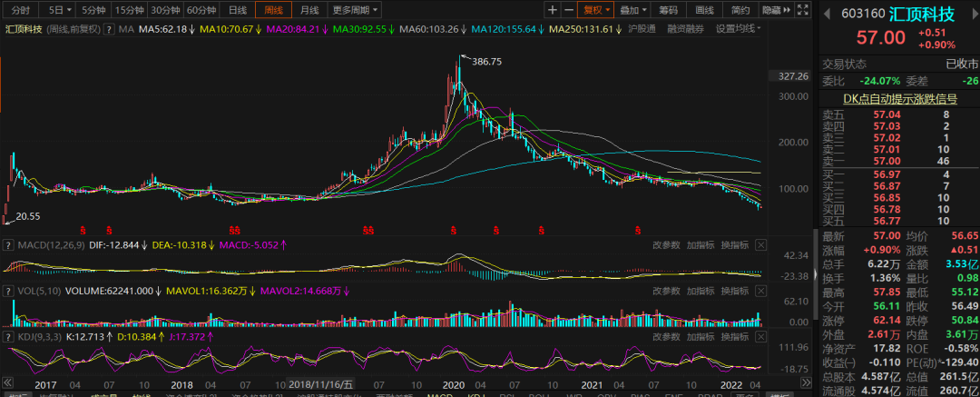Switch to the 月线 period tab
This screenshot has width=980, height=397.
(309, 10)
